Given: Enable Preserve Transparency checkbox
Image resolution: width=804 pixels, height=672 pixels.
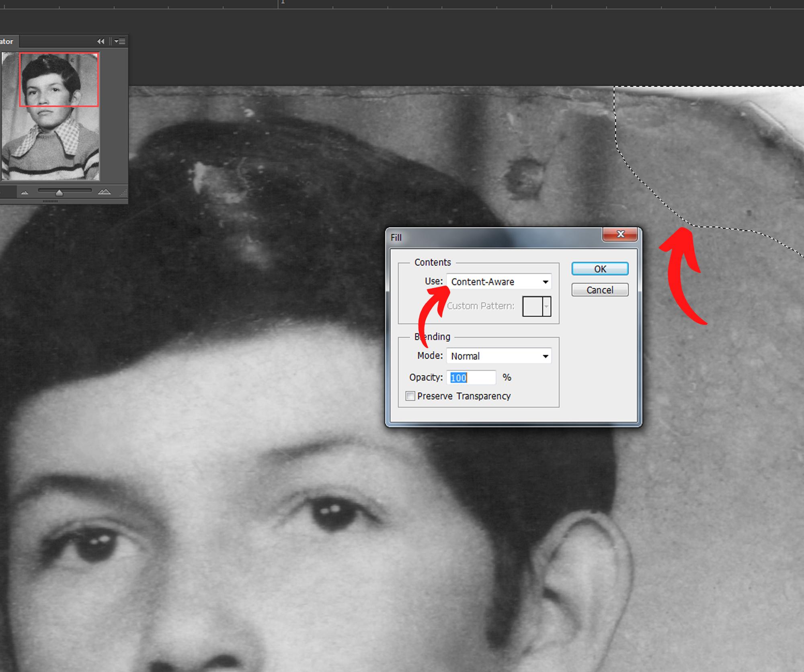Looking at the screenshot, I should point(410,396).
